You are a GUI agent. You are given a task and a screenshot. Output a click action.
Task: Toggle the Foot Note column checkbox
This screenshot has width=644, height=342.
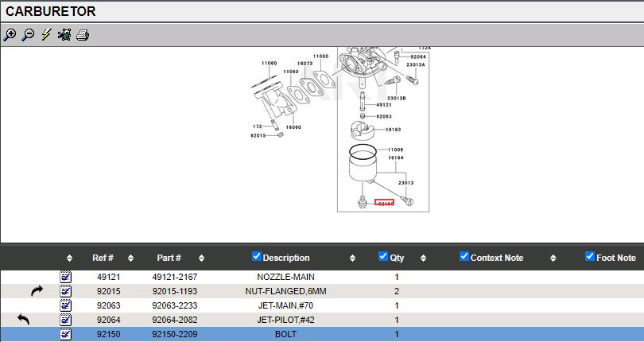pos(590,256)
